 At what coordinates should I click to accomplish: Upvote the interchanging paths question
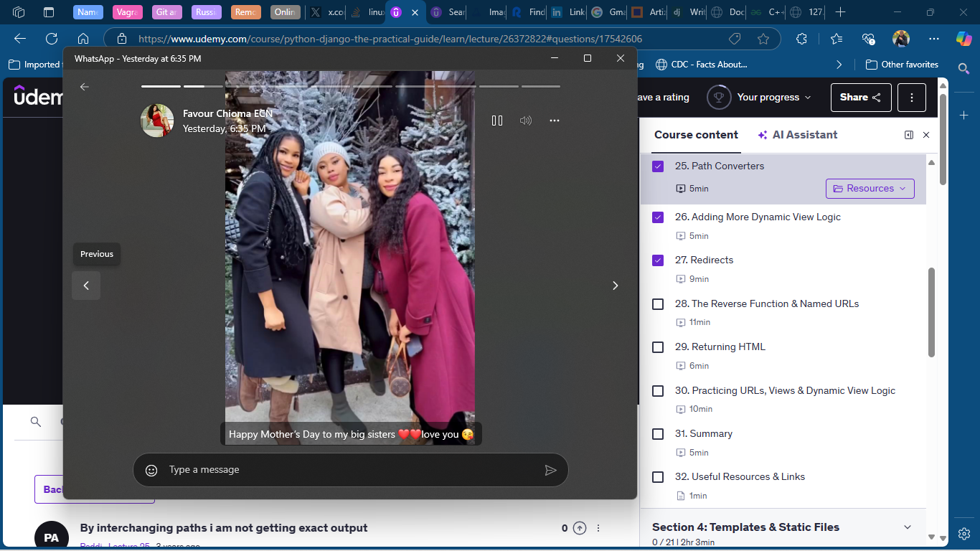(580, 528)
